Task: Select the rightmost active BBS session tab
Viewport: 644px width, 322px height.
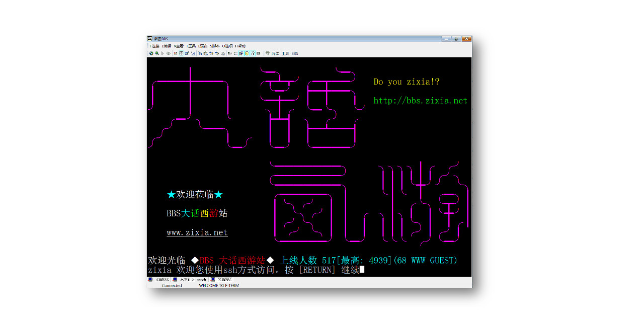Action: [x=222, y=279]
